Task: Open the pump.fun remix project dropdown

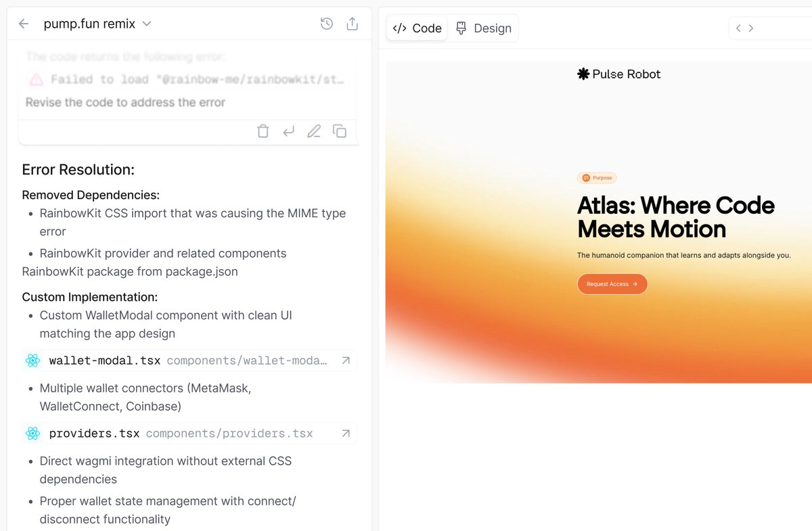Action: point(97,24)
